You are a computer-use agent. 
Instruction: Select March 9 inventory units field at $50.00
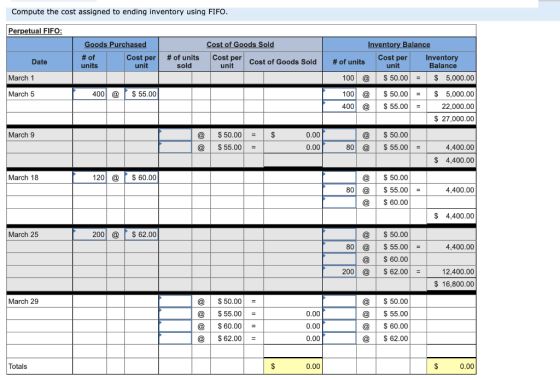[339, 135]
